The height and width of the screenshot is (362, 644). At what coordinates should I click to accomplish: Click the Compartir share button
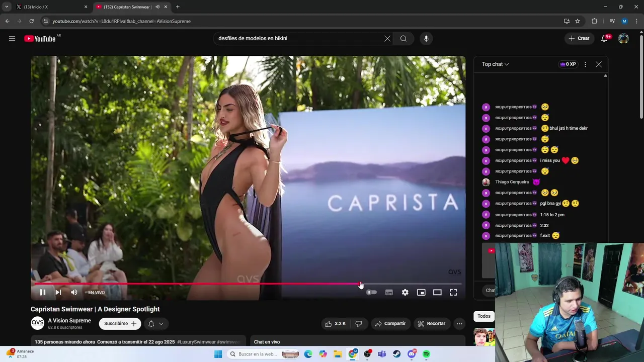click(x=390, y=324)
